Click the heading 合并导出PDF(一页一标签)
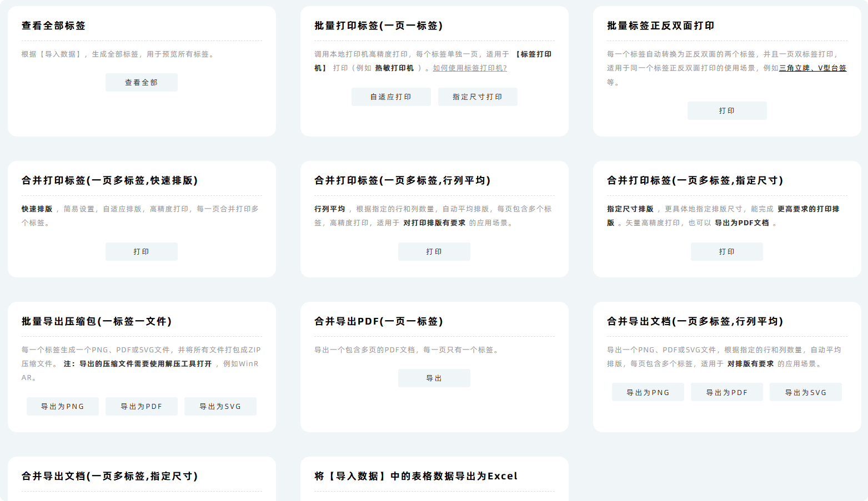The height and width of the screenshot is (501, 868). (x=379, y=321)
